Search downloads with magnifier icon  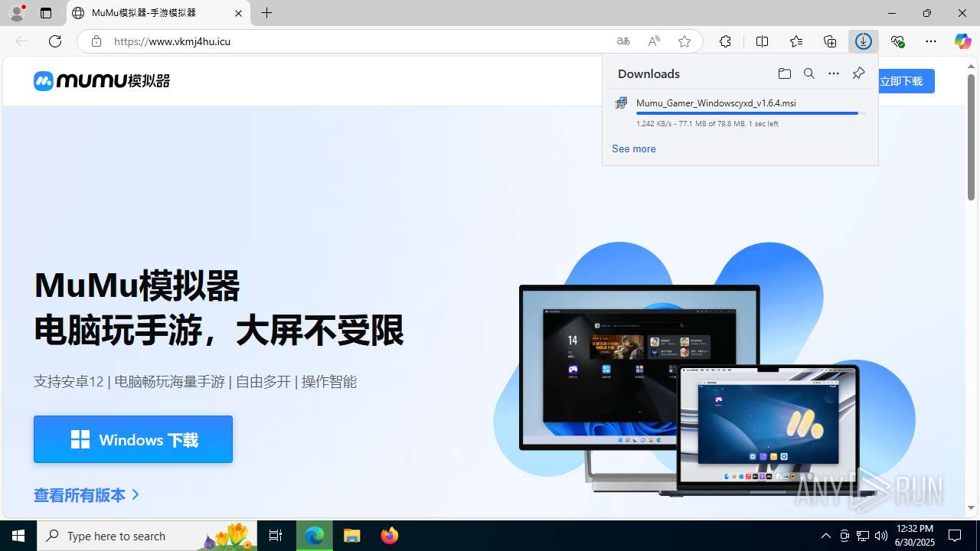809,73
